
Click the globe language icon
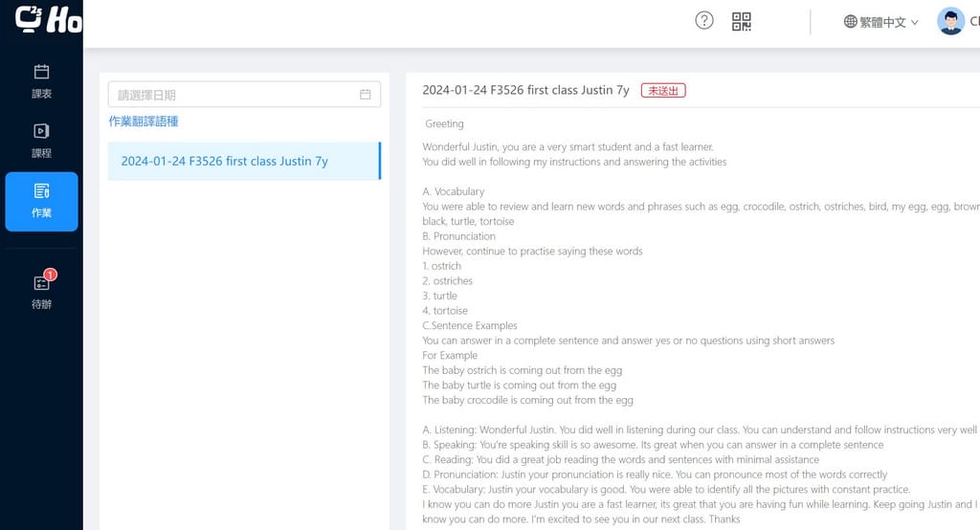[850, 22]
